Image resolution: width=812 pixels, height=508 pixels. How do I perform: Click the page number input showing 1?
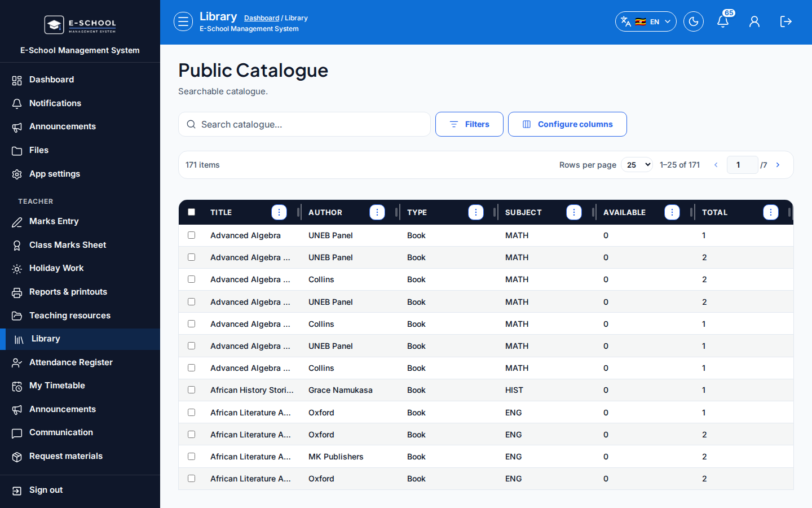tap(742, 165)
